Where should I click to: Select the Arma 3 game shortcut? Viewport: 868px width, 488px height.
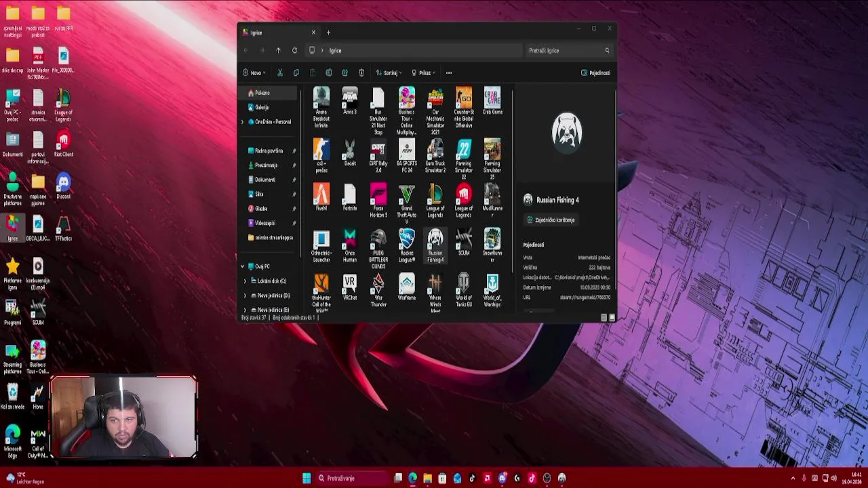point(350,102)
